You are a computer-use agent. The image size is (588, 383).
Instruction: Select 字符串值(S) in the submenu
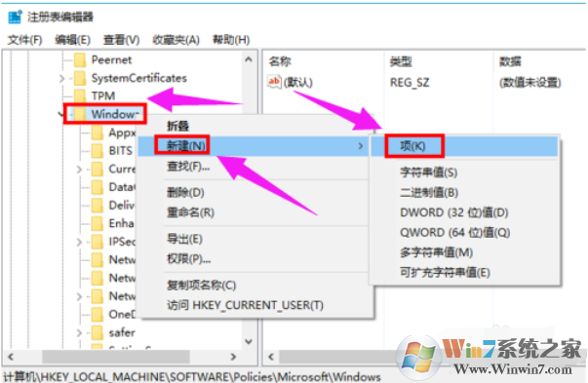464,172
